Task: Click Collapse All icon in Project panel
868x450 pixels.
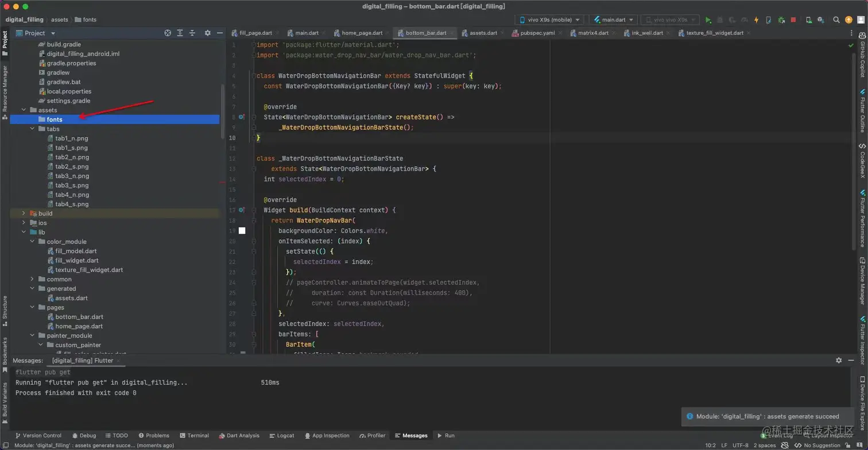Action: (192, 33)
